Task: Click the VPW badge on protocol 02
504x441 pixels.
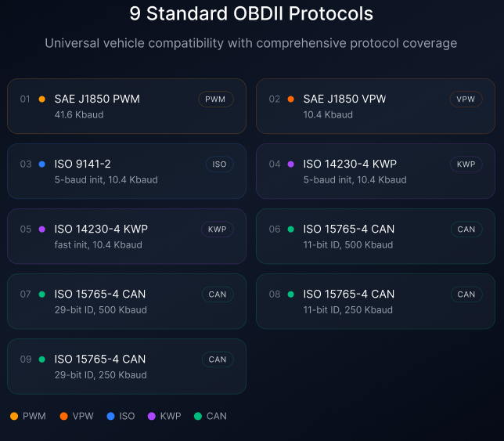Action: [466, 99]
